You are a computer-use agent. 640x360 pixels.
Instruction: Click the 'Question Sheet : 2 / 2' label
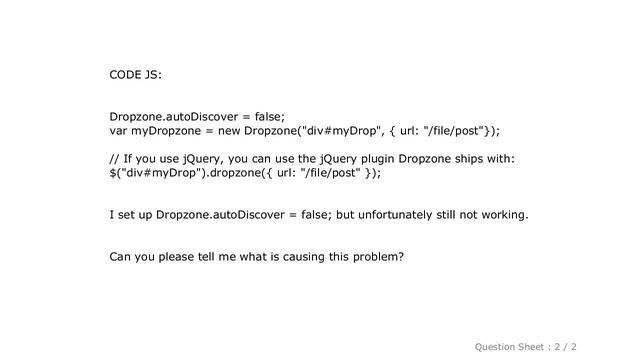point(525,347)
